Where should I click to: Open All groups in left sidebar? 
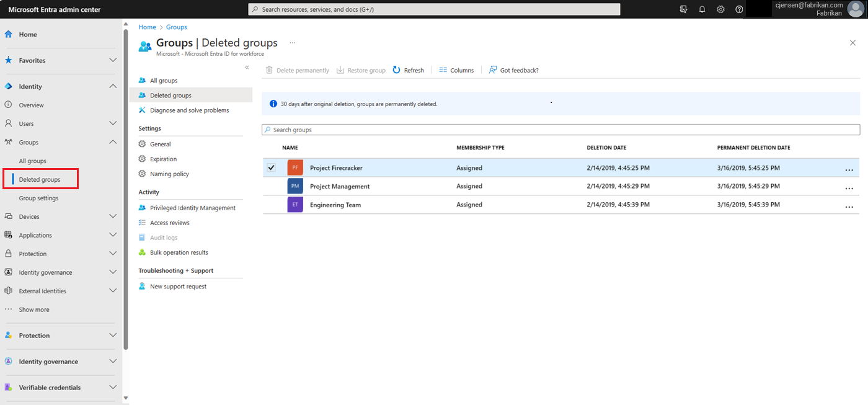pyautogui.click(x=33, y=161)
